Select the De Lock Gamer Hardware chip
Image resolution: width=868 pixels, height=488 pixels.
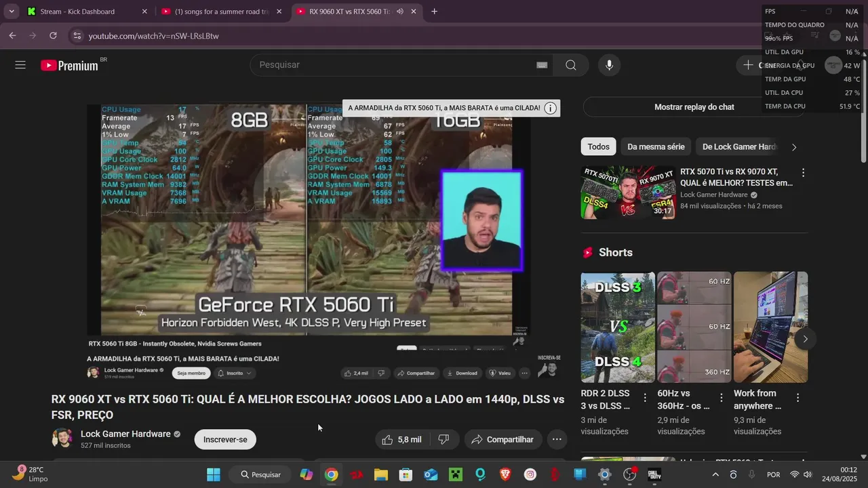click(x=739, y=146)
